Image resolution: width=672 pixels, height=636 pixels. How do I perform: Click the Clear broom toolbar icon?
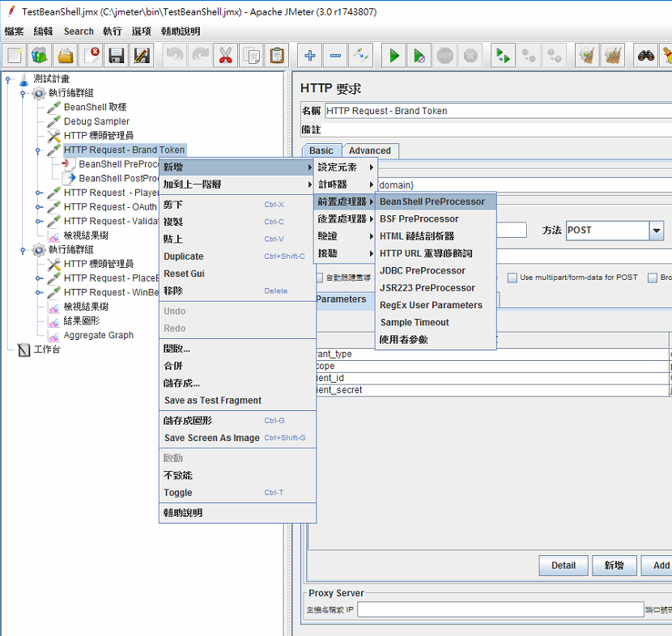click(587, 56)
